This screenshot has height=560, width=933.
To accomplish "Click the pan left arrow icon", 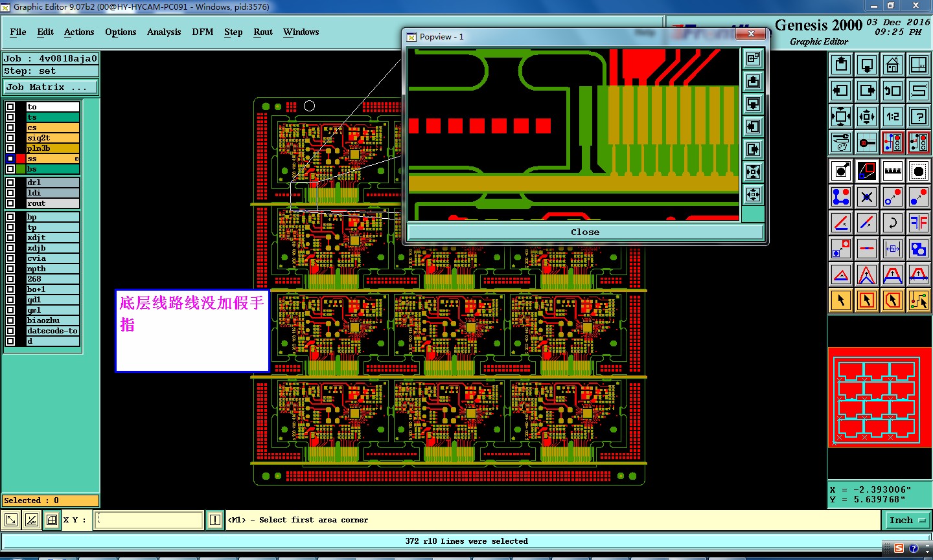I will point(841,91).
